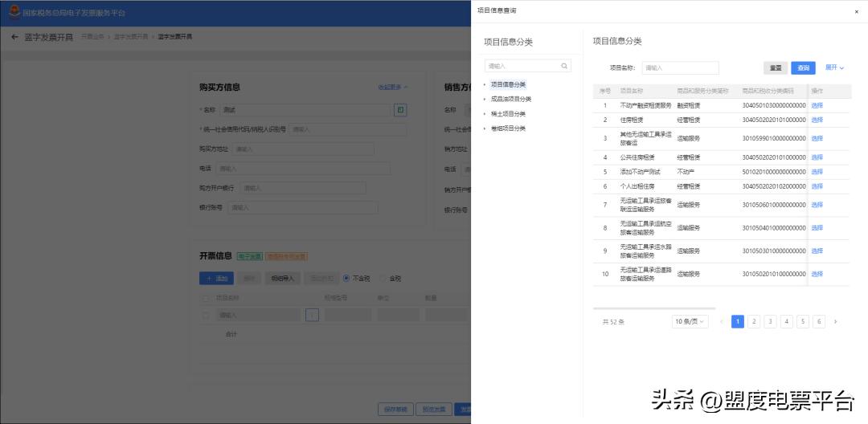Open the buyer name lookup icon

coord(400,110)
